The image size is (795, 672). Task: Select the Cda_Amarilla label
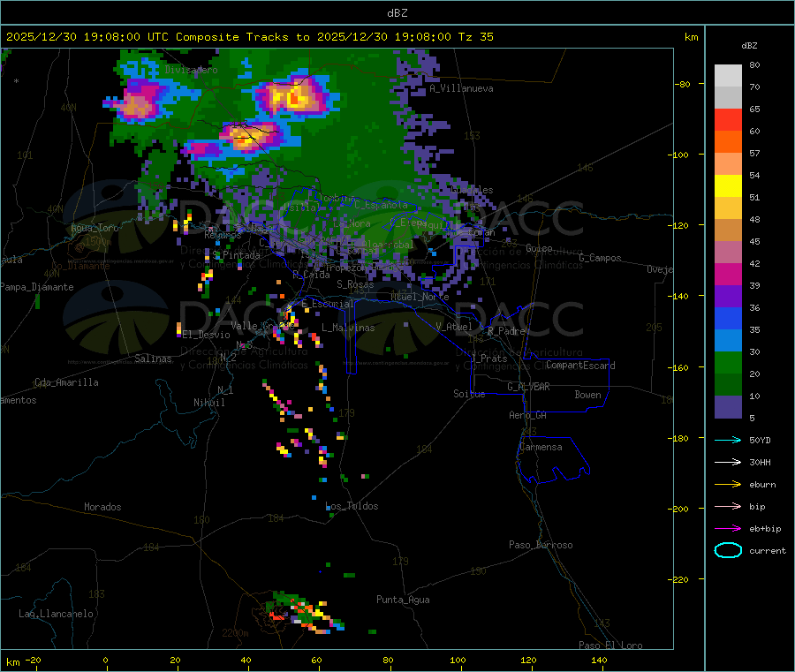click(x=66, y=382)
